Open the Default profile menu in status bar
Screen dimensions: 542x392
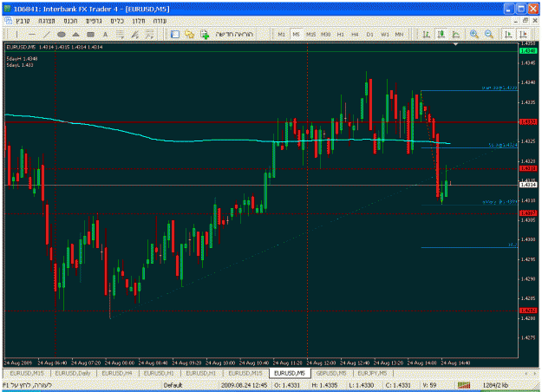click(x=173, y=385)
